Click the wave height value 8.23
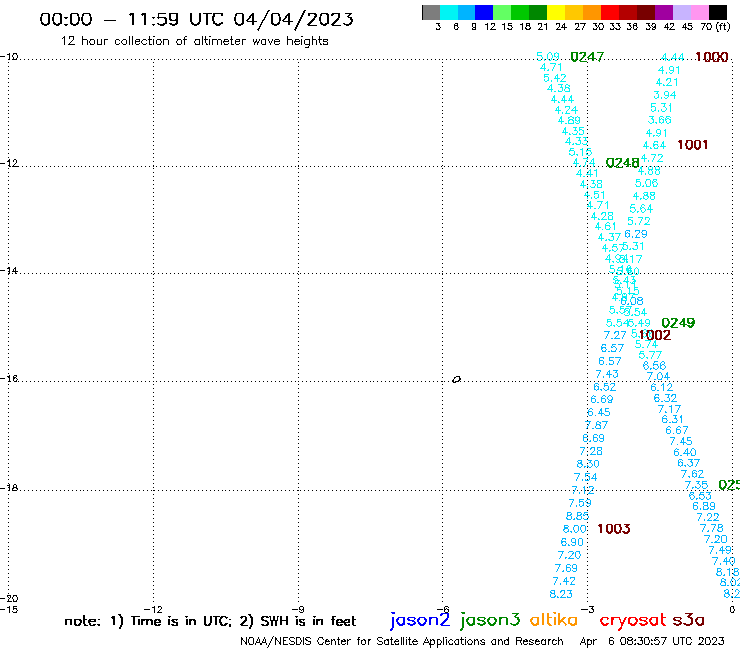 [x=561, y=594]
